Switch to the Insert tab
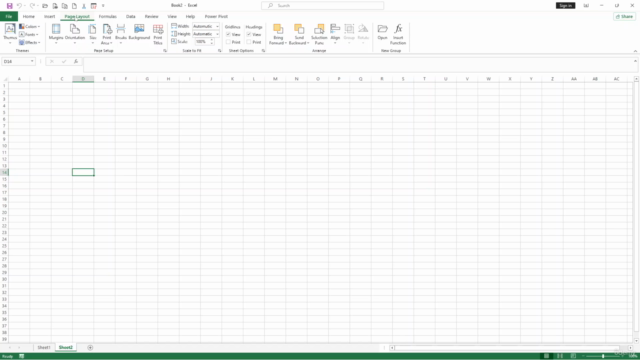The height and width of the screenshot is (360, 640). 49,16
